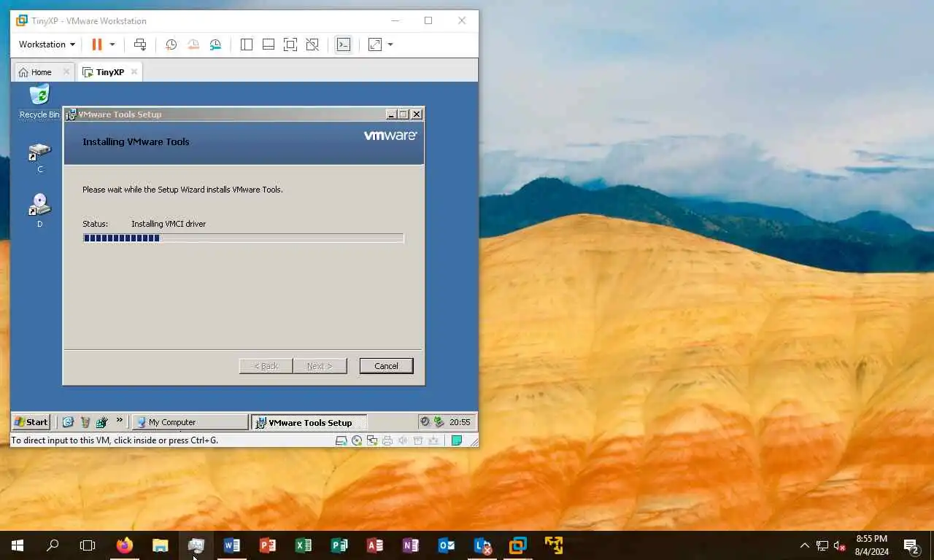Switch to My Computer taskbar button
934x560 pixels.
190,422
